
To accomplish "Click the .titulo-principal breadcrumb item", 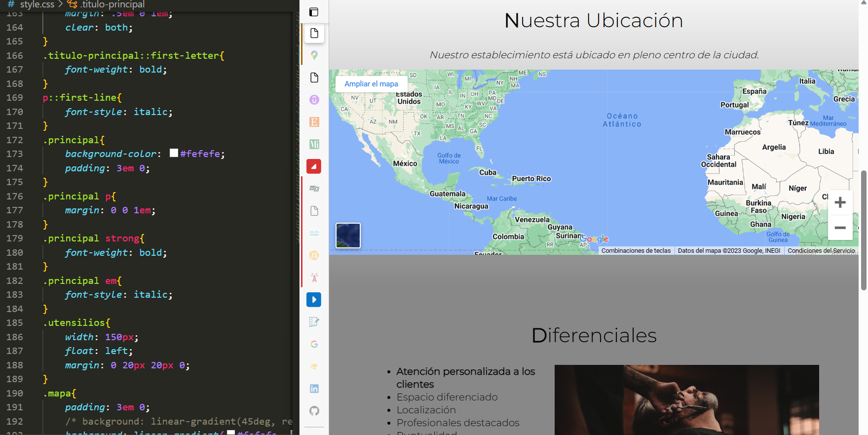I will (113, 4).
